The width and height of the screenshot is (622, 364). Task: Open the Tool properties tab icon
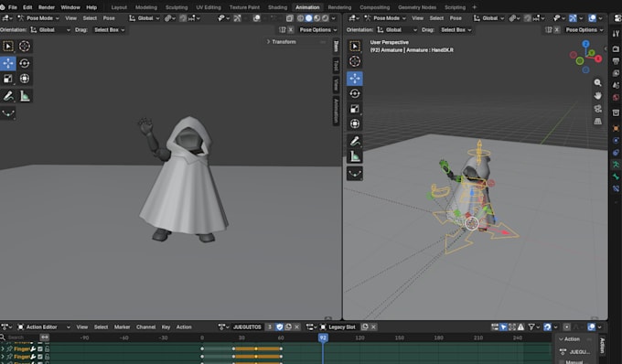(616, 34)
